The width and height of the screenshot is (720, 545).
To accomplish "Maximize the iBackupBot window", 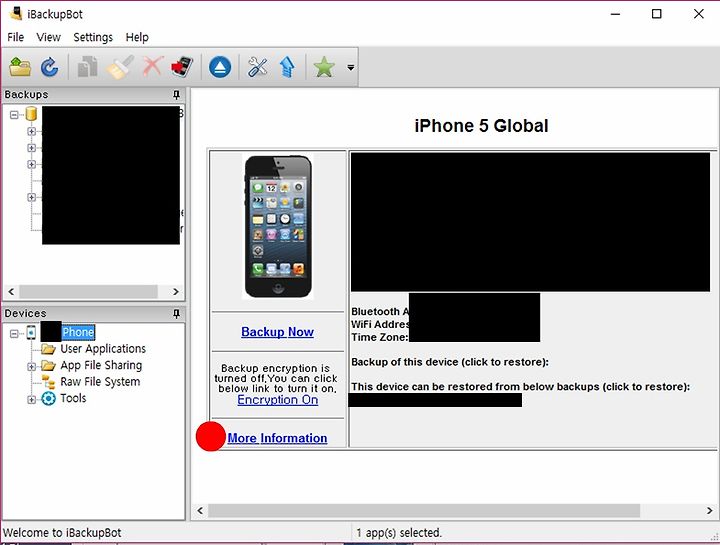I will click(x=657, y=14).
